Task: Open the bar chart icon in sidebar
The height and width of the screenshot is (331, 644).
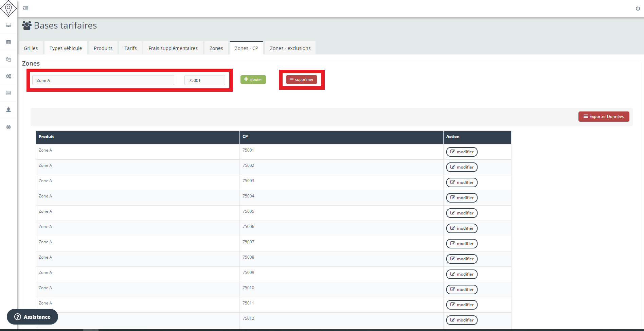Action: 8,93
